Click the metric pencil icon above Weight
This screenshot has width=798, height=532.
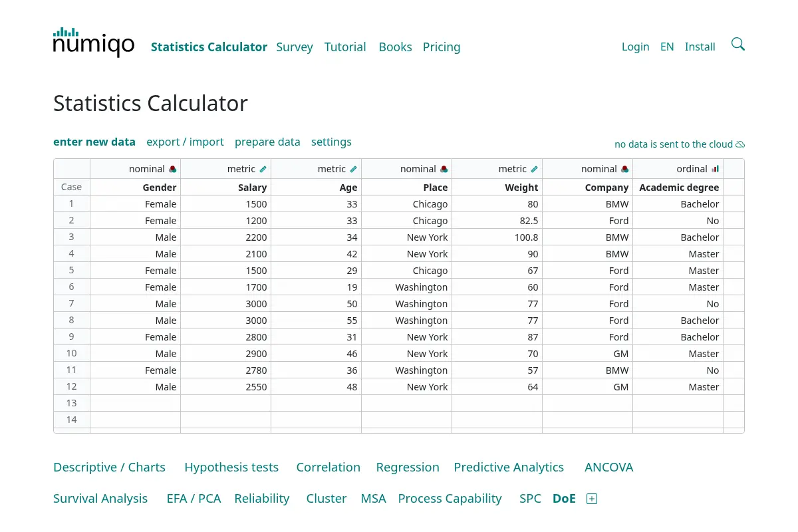(535, 169)
